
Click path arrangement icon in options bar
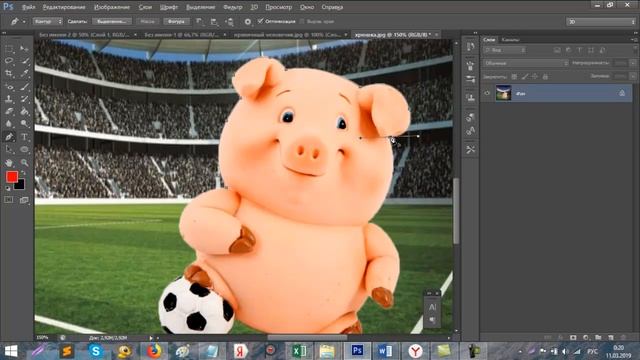(x=229, y=22)
